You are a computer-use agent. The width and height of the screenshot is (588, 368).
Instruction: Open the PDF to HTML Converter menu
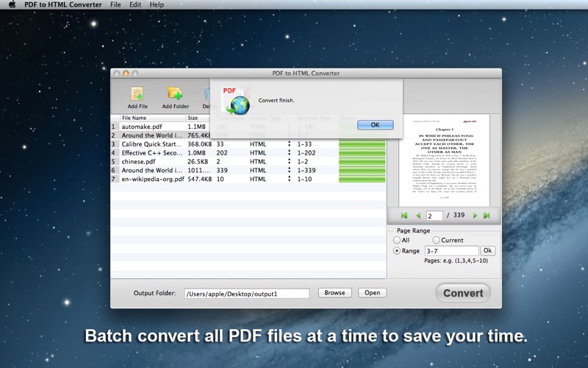click(x=63, y=4)
